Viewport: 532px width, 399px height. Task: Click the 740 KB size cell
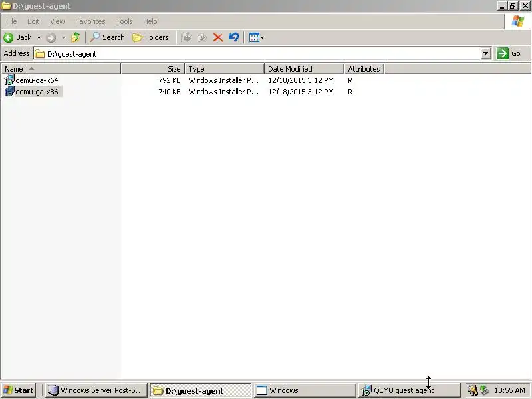pos(170,92)
